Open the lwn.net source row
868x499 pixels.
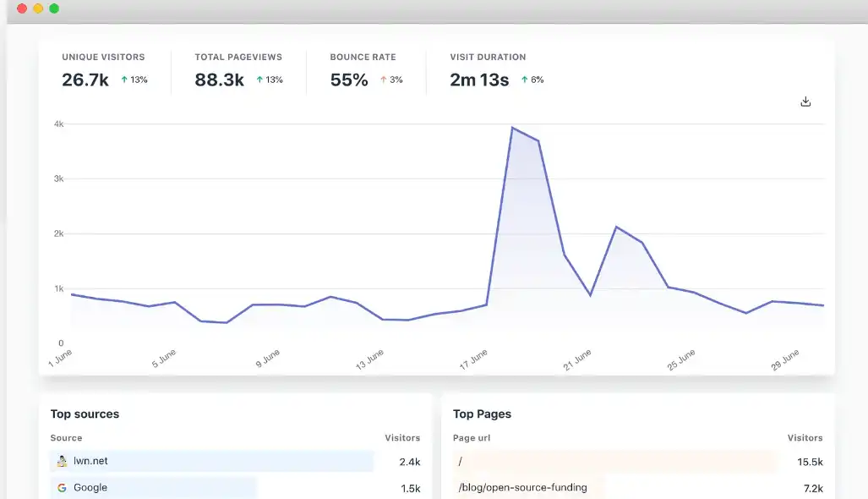click(x=235, y=461)
